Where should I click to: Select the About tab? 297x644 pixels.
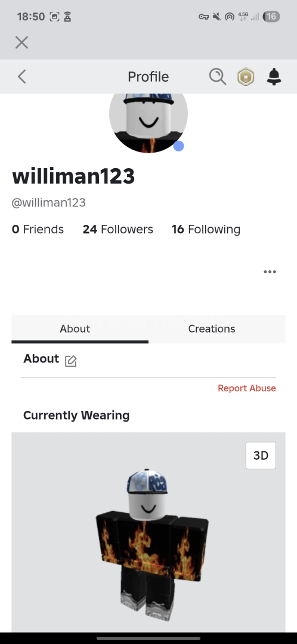click(75, 329)
